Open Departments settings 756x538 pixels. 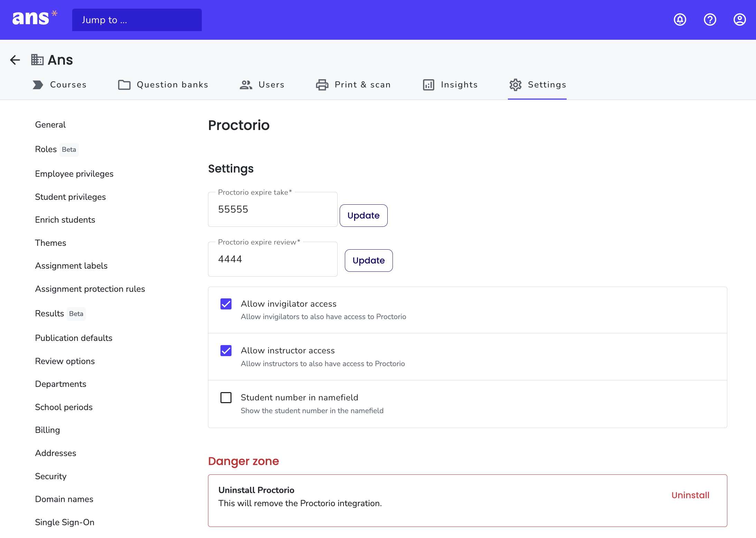pos(60,384)
